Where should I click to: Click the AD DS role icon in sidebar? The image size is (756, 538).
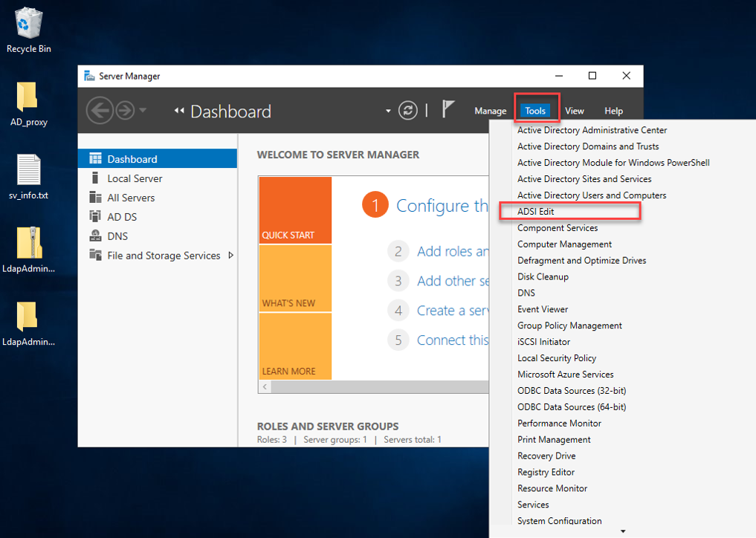coord(95,216)
